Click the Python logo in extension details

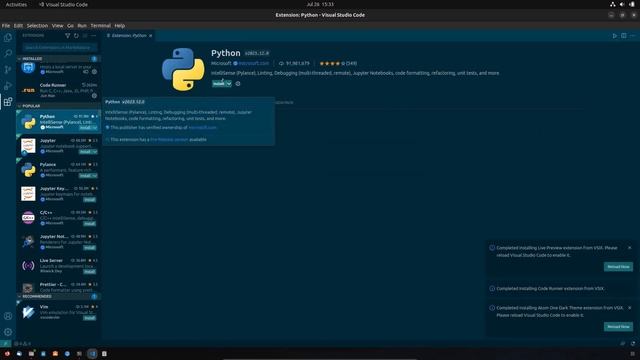coord(183,69)
